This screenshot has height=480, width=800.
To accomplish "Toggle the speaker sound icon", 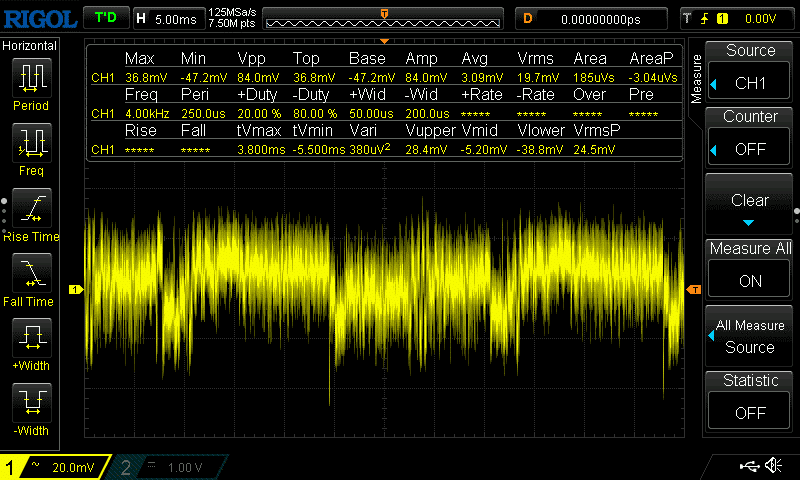I will [773, 466].
